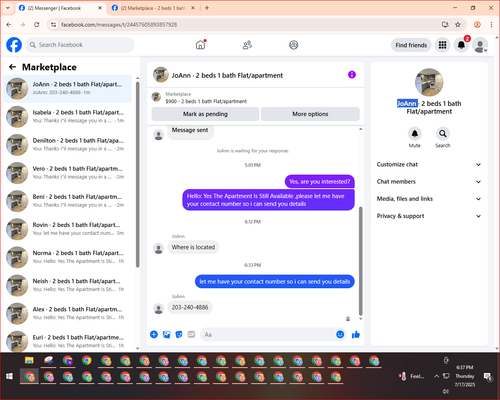The height and width of the screenshot is (400, 500).
Task: Expand the Privacy & support section
Action: click(429, 216)
